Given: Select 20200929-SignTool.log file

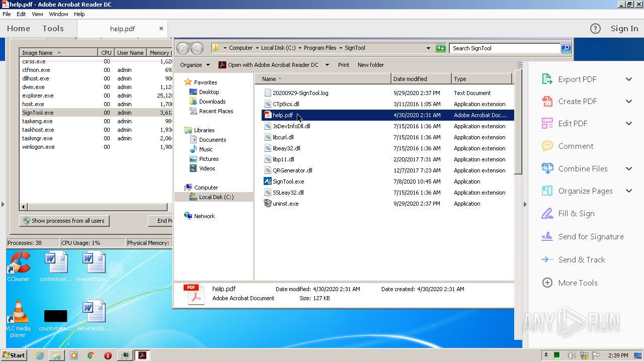Looking at the screenshot, I should [x=300, y=93].
